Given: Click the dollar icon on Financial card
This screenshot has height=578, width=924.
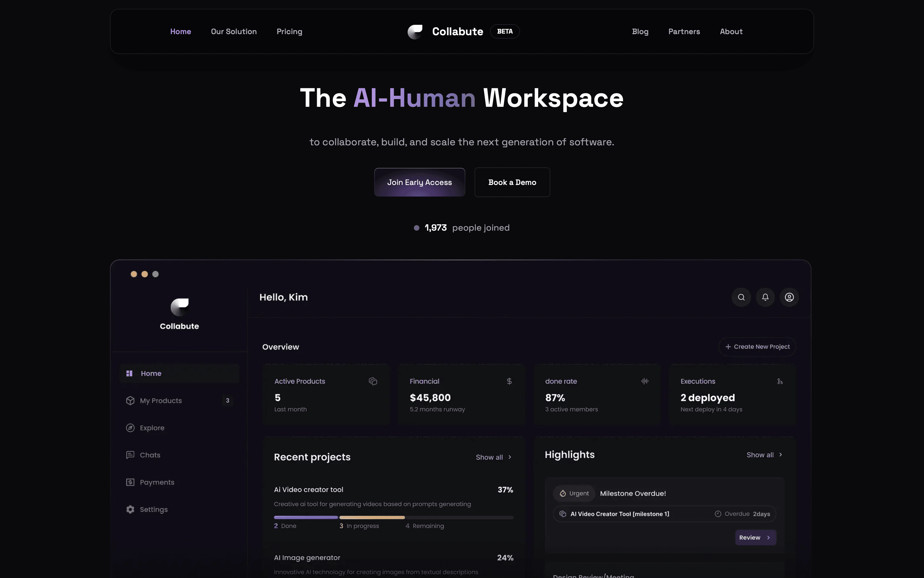Looking at the screenshot, I should point(509,381).
